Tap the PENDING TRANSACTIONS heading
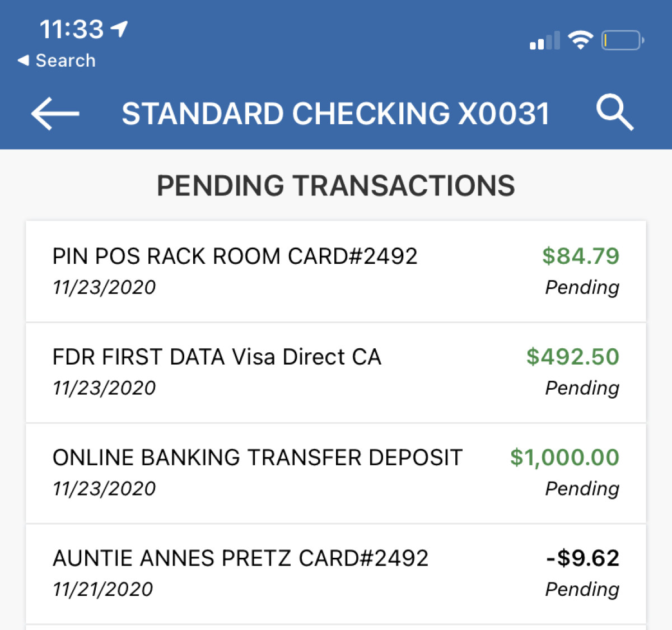This screenshot has height=630, width=672. [336, 185]
